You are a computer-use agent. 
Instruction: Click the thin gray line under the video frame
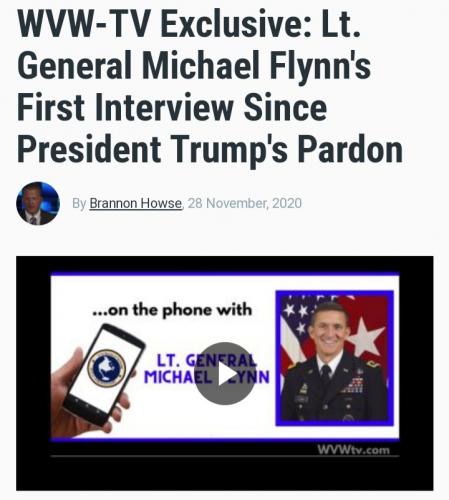pyautogui.click(x=225, y=456)
